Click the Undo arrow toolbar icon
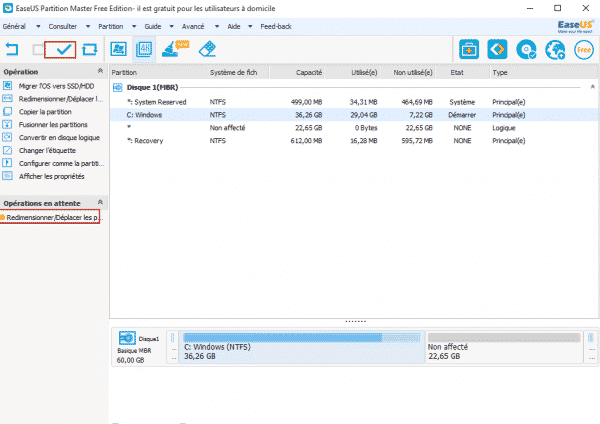This screenshot has width=600, height=424. [12, 49]
